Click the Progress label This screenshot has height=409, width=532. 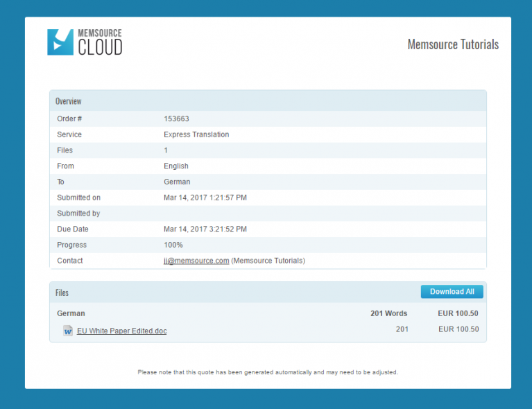point(71,245)
